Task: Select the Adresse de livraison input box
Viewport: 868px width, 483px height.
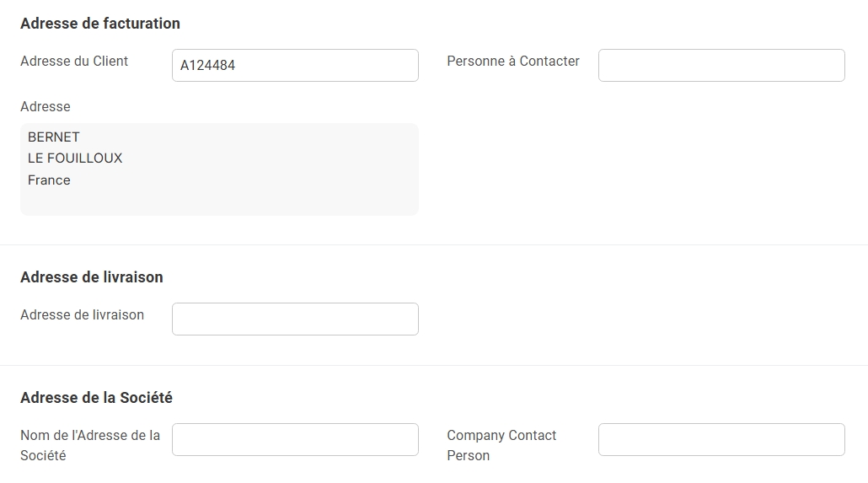Action: point(295,319)
